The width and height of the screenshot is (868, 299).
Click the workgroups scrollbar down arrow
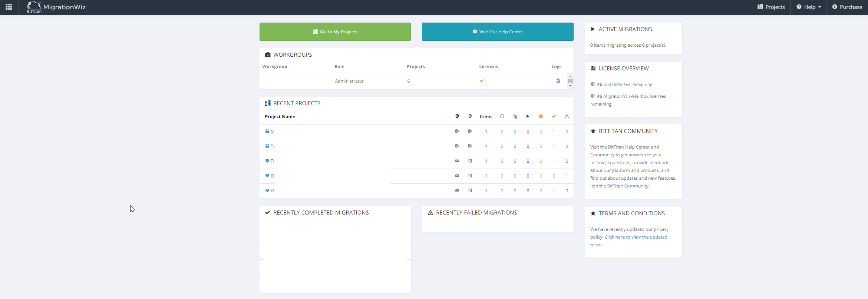(x=570, y=86)
